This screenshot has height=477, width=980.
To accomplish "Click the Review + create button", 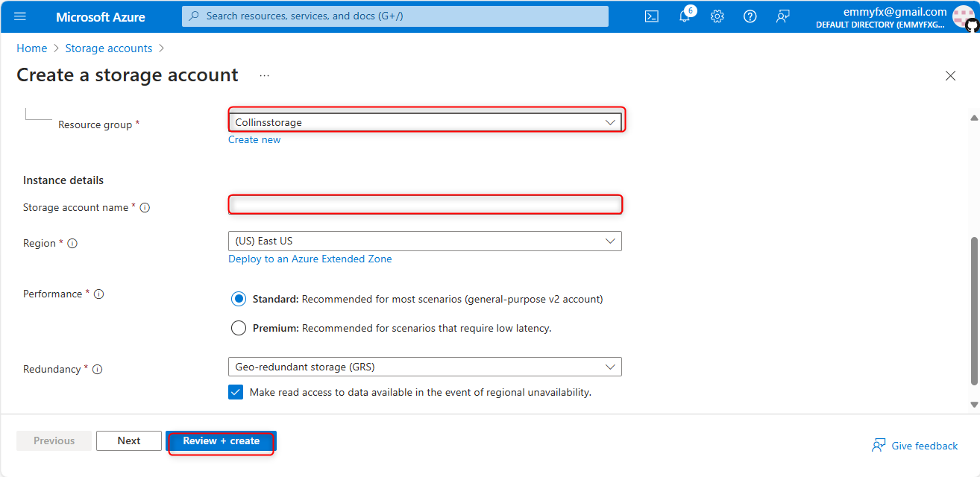I will tap(222, 441).
